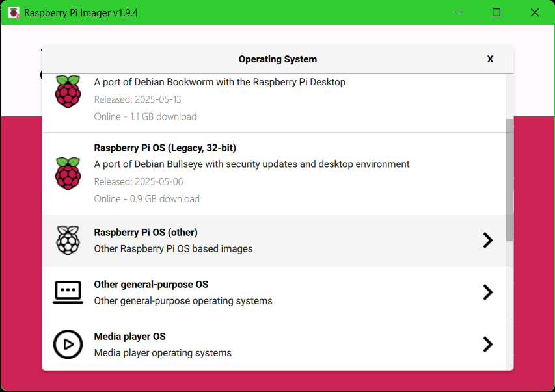Click 'Other general-purpose operating systems' text

click(x=183, y=301)
